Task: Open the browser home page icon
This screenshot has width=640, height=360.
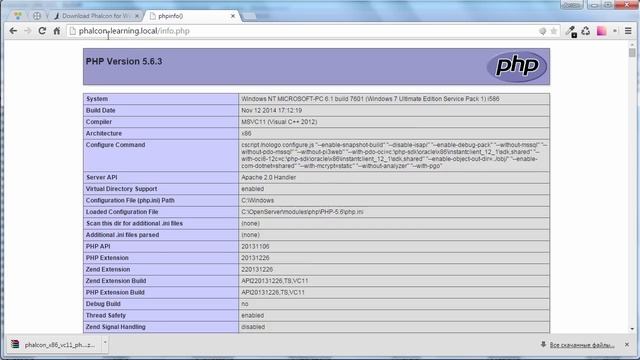Action: tap(57, 31)
